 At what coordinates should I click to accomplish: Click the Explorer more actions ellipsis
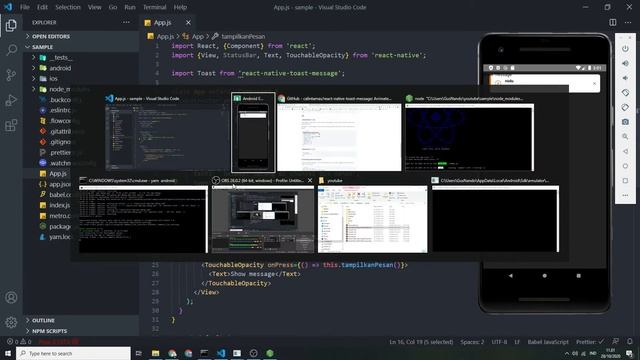click(126, 22)
